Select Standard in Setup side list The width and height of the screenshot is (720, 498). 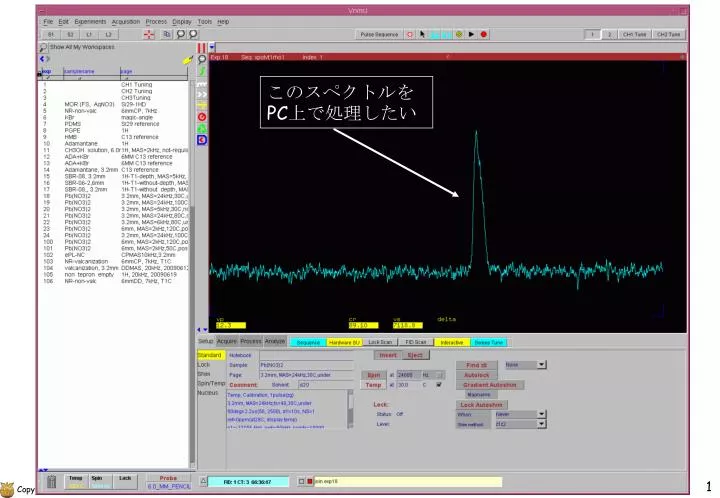pyautogui.click(x=209, y=355)
